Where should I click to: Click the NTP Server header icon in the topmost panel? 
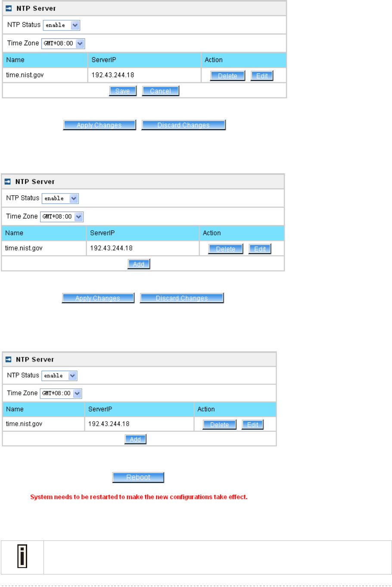[x=9, y=8]
